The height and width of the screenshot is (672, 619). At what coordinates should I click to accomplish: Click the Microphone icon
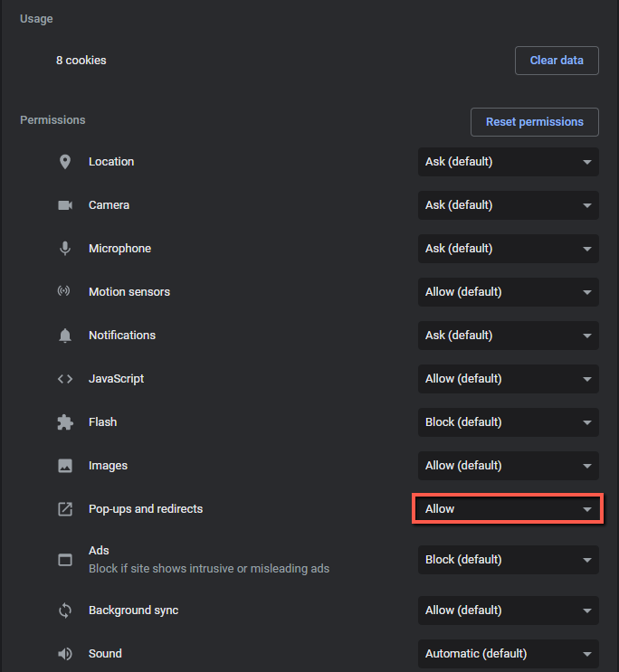(x=65, y=249)
